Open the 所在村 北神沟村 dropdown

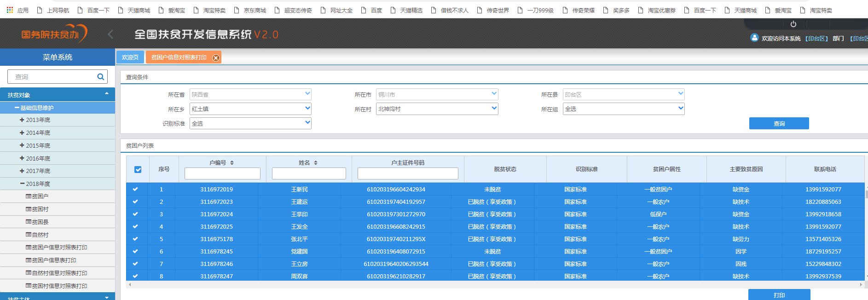[x=437, y=109]
